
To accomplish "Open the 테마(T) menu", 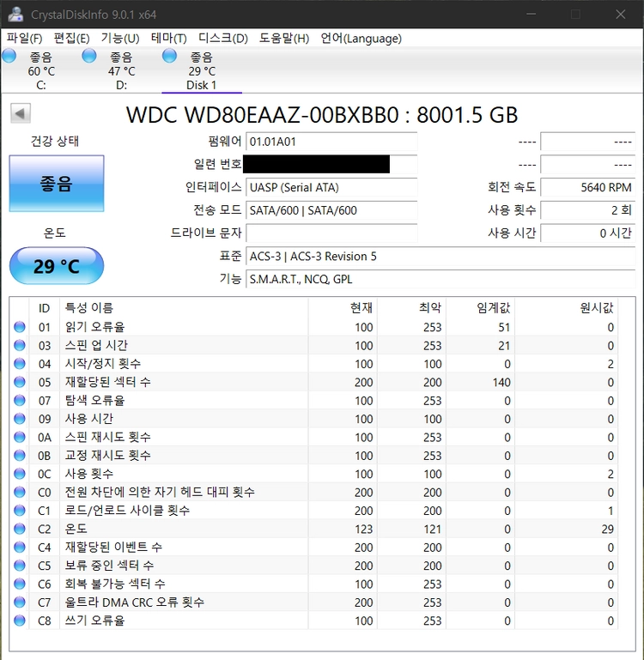I will (169, 39).
